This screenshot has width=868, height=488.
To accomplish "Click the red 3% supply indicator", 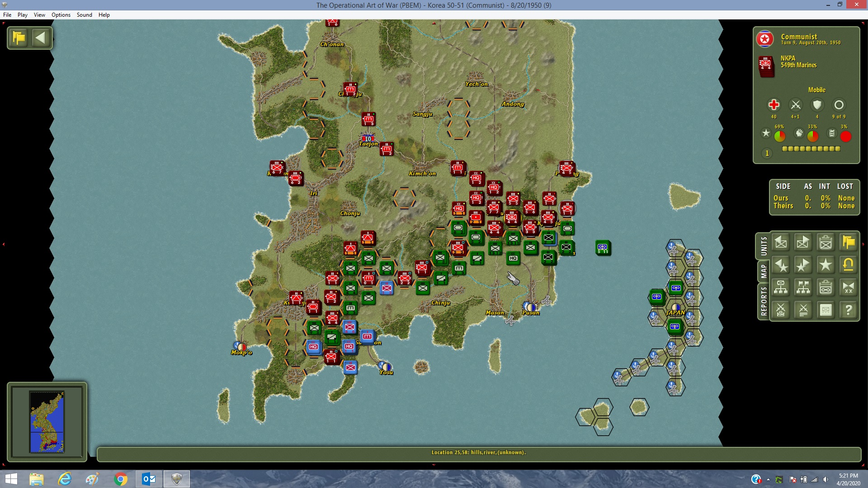I will click(846, 136).
